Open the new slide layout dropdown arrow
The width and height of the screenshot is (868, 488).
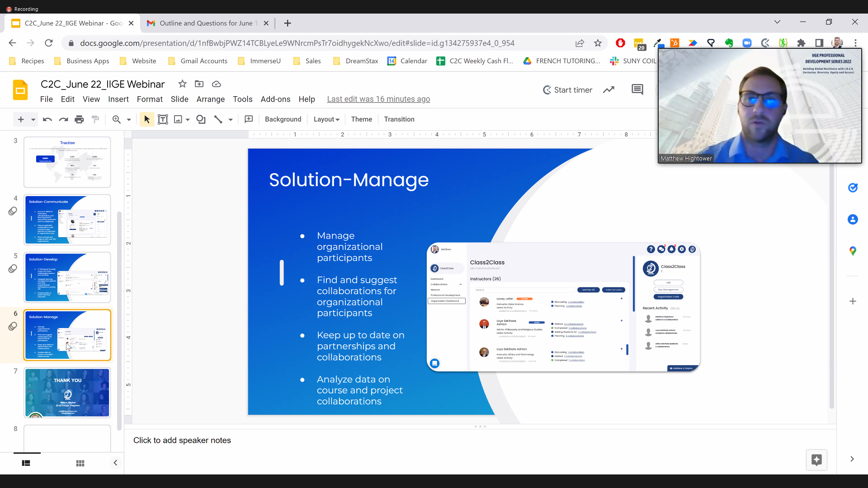pos(33,120)
